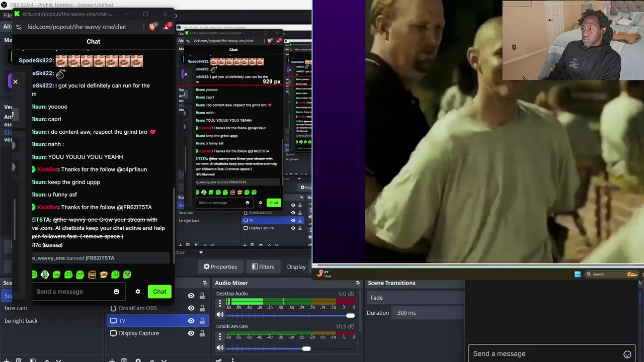The height and width of the screenshot is (362, 644).
Task: Open Brave Rewards triangle icon
Action: [167, 26]
